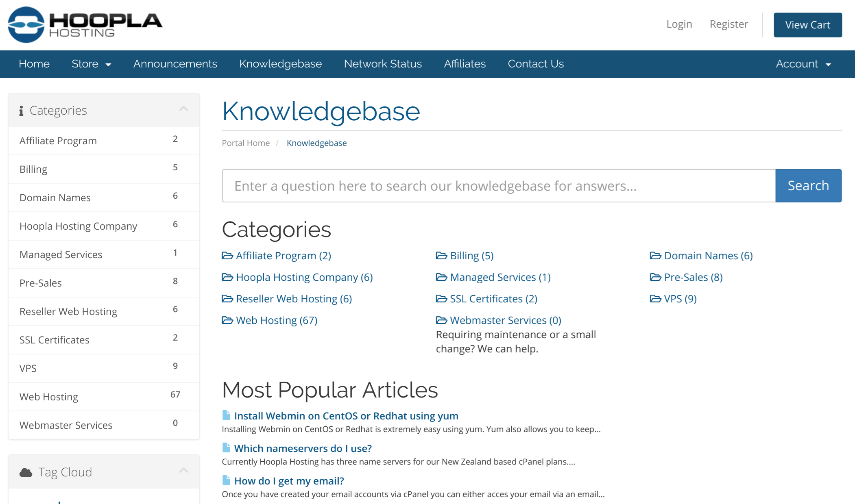Click the Categories info icon in sidebar
The image size is (855, 504).
(21, 111)
